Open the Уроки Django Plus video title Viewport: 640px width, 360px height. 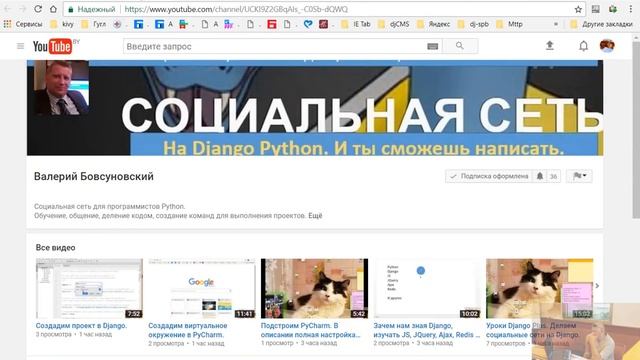click(533, 330)
